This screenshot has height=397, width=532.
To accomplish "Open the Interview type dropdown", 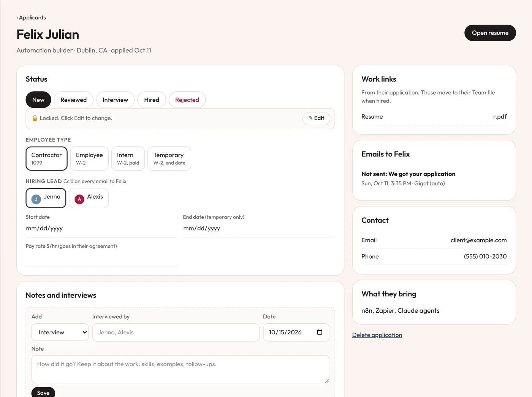I will (x=60, y=332).
